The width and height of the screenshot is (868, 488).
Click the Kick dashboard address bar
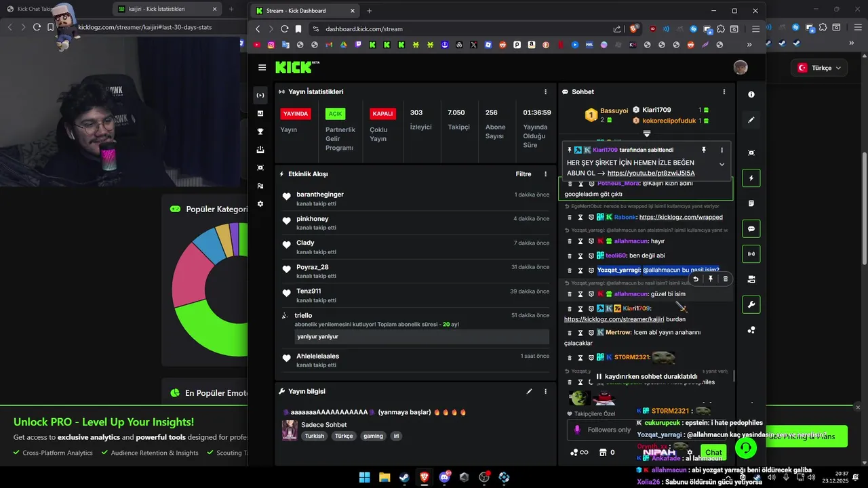461,29
